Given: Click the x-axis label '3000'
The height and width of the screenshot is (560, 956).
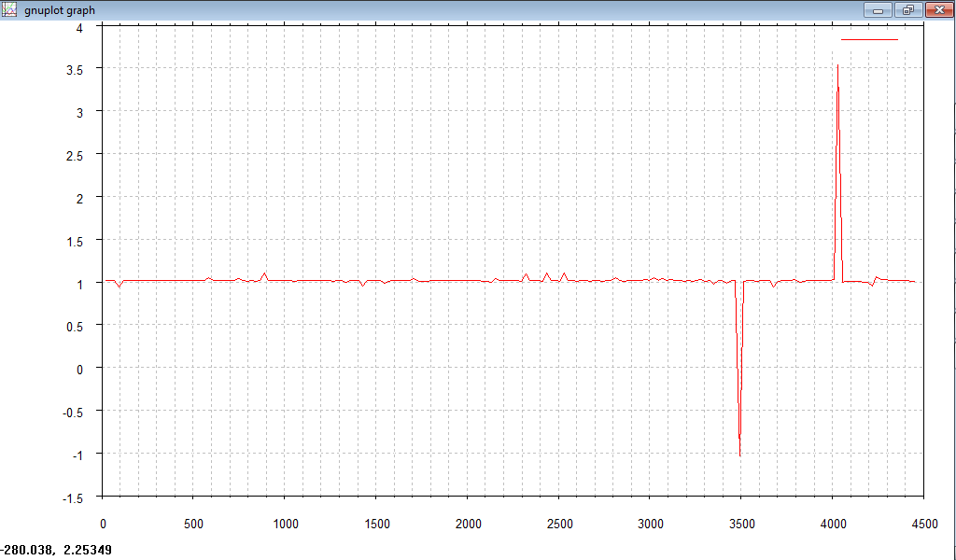Looking at the screenshot, I should coord(651,524).
